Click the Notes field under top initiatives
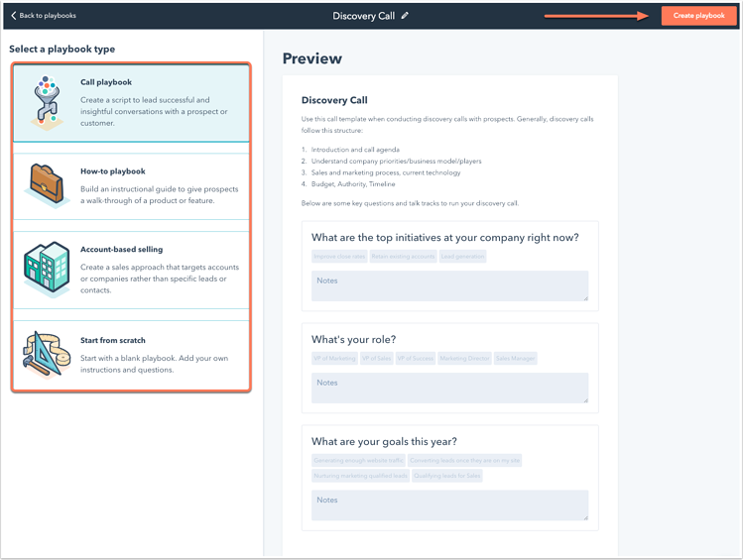Image resolution: width=743 pixels, height=560 pixels. pyautogui.click(x=449, y=285)
